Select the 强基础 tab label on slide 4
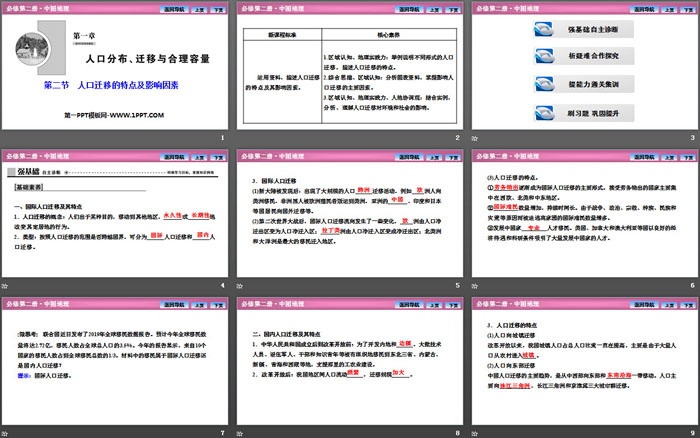700x438 pixels. pyautogui.click(x=28, y=171)
